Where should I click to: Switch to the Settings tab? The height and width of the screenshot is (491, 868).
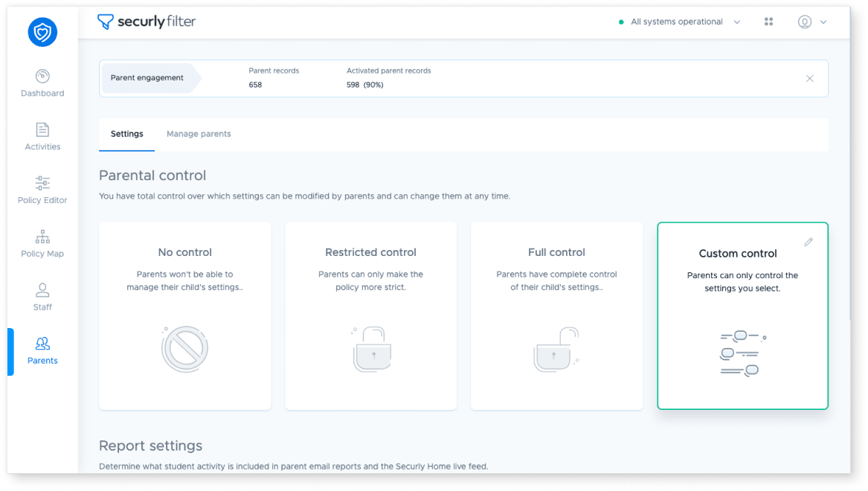[126, 134]
